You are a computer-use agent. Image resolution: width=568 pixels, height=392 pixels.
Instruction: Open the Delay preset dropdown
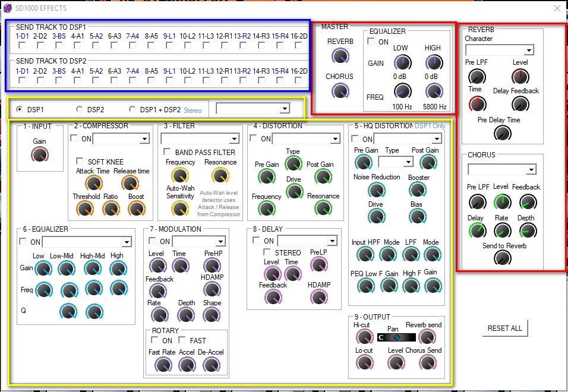pyautogui.click(x=308, y=241)
